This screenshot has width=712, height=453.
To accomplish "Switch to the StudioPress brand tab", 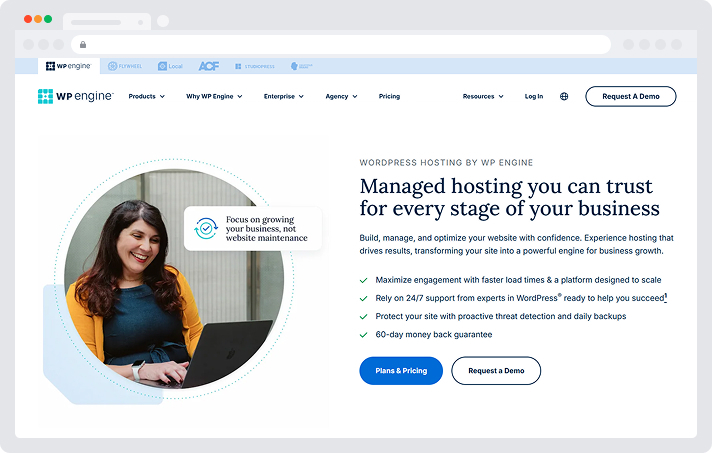I will point(255,66).
